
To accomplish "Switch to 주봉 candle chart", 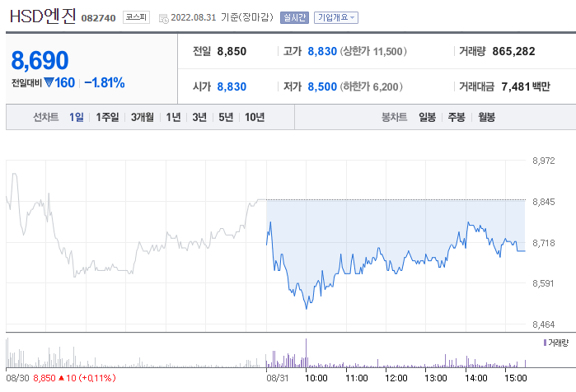I will [457, 117].
